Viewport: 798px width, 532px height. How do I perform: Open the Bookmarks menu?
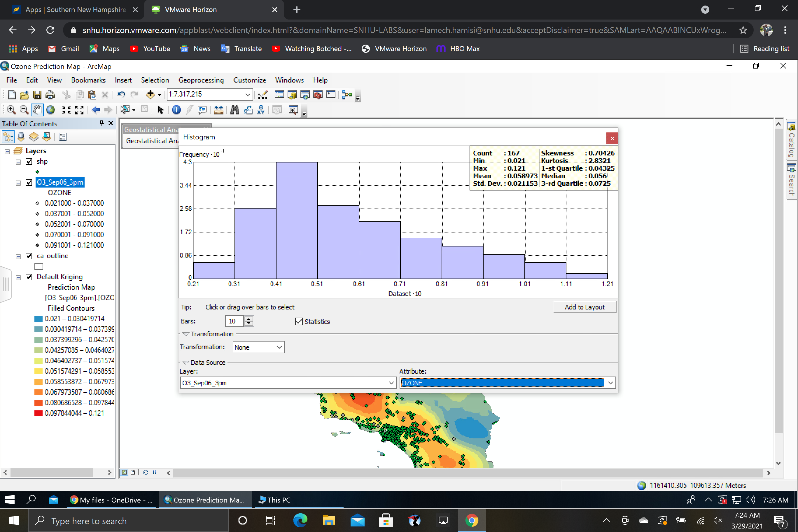pos(88,80)
